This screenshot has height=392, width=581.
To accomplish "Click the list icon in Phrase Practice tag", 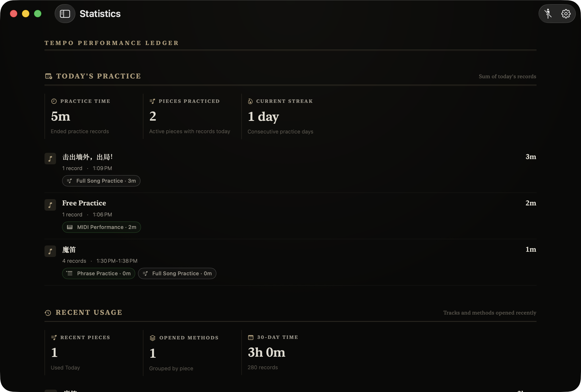I will coord(69,273).
